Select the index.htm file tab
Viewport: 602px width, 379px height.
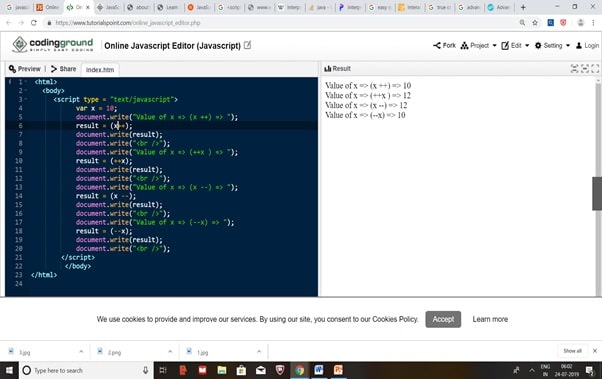tap(100, 70)
